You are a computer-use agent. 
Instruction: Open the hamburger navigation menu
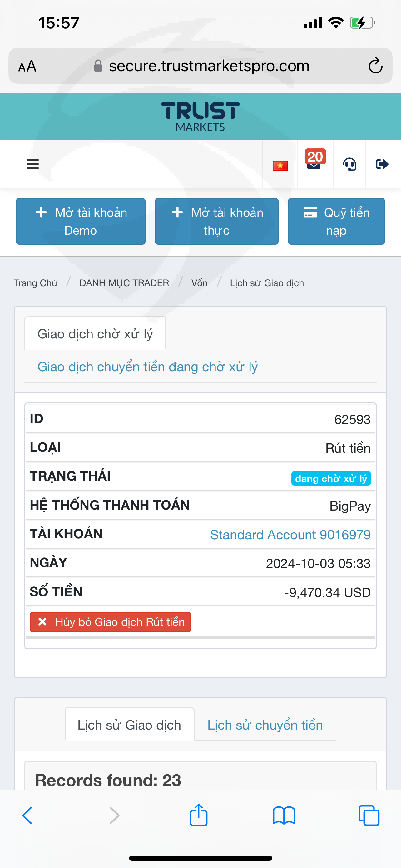click(33, 164)
